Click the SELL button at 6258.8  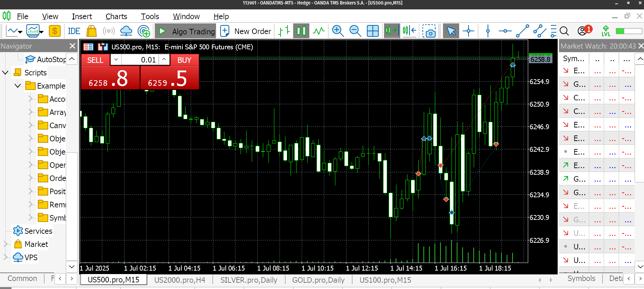tap(111, 77)
